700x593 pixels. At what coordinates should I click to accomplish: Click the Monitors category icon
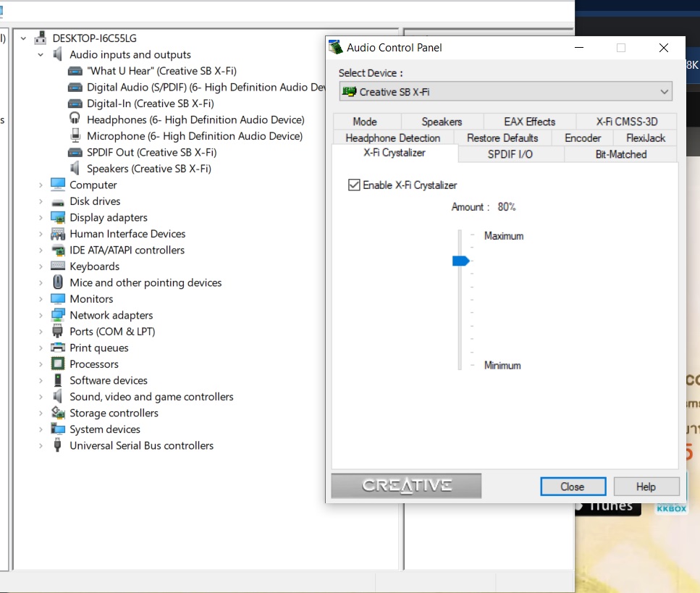[58, 299]
